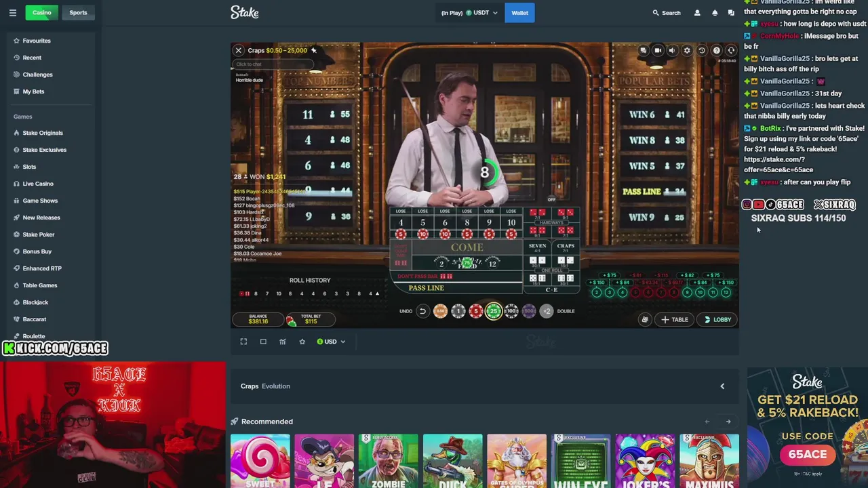Toggle theatre mode icon
868x488 pixels.
[x=263, y=342]
